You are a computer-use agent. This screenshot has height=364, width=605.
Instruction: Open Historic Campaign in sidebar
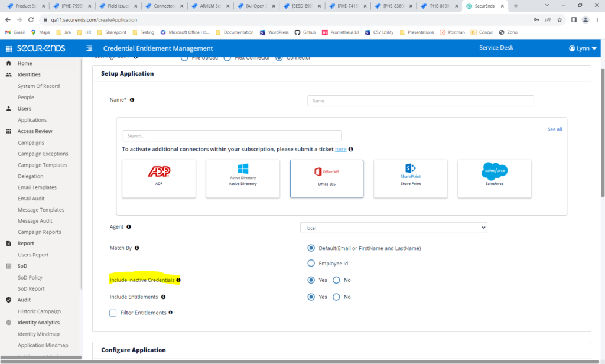(x=40, y=311)
